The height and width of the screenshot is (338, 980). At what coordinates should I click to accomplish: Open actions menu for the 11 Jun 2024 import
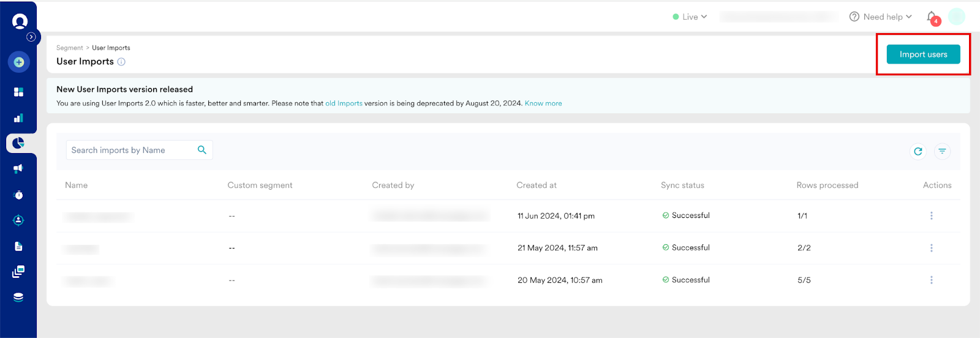click(x=931, y=216)
